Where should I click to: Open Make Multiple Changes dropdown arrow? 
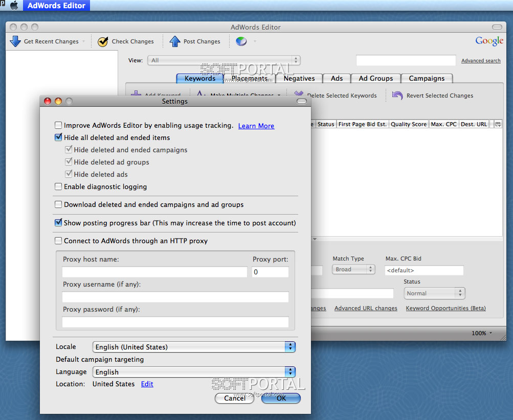279,95
